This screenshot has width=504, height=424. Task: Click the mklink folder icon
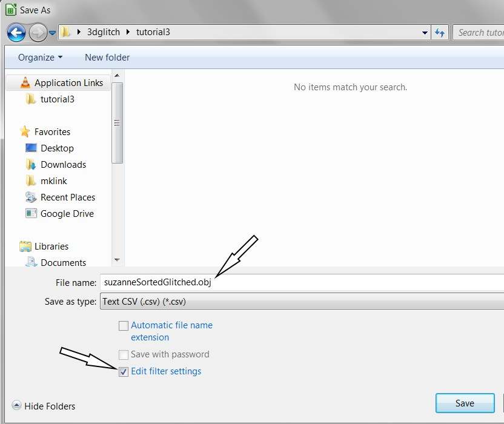30,181
